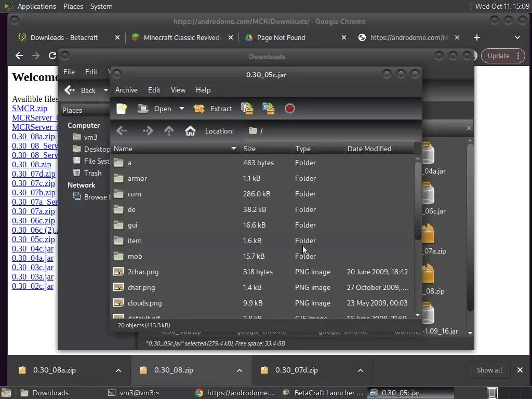Viewport: 532px width, 399px height.
Task: Go back in archive navigation
Action: (x=122, y=130)
